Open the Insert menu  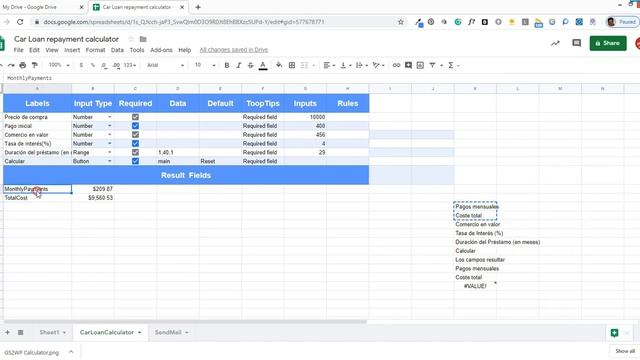(x=72, y=50)
